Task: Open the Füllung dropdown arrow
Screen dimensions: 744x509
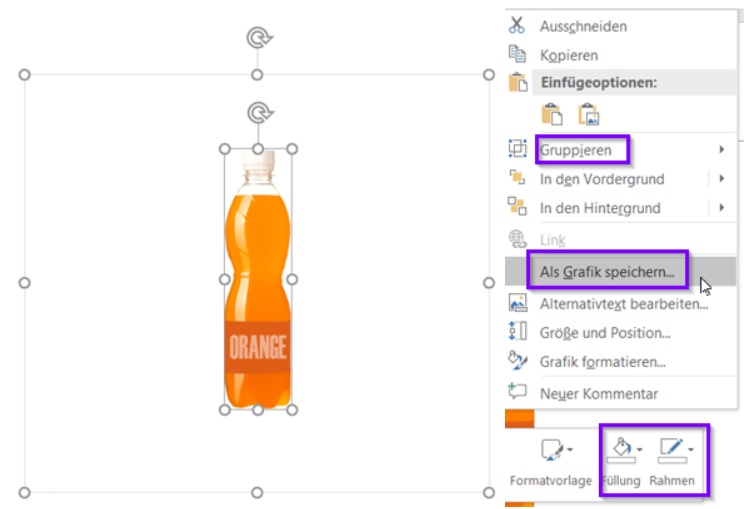Action: (638, 449)
